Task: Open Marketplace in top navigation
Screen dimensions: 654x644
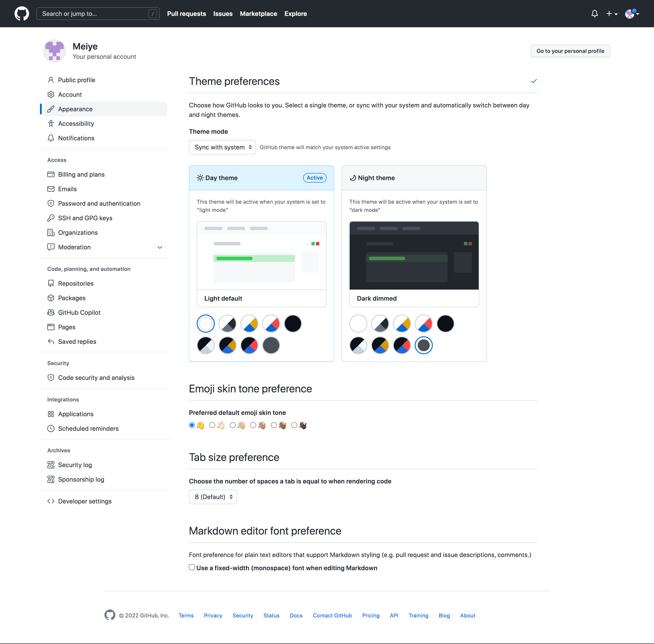Action: [x=258, y=14]
